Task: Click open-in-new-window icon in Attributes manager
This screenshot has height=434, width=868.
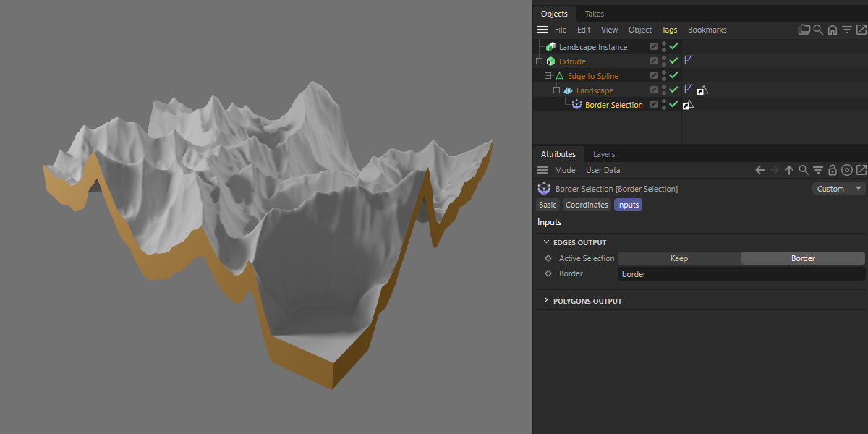Action: tap(861, 170)
